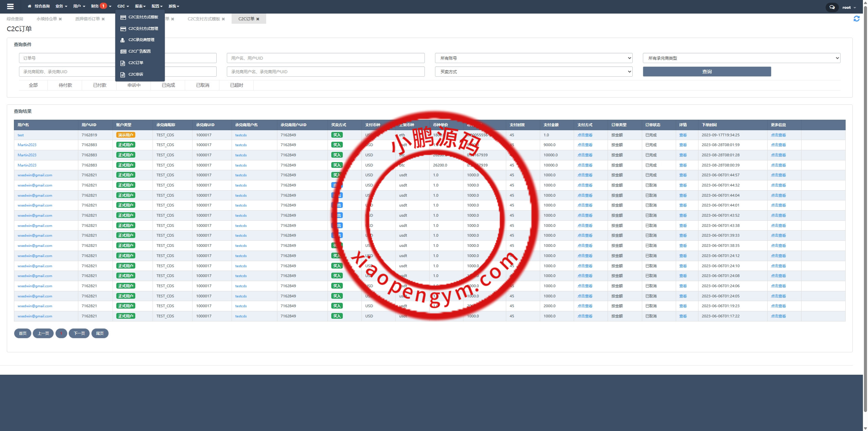Go to 下一页 page button
868x431 pixels.
tap(79, 333)
